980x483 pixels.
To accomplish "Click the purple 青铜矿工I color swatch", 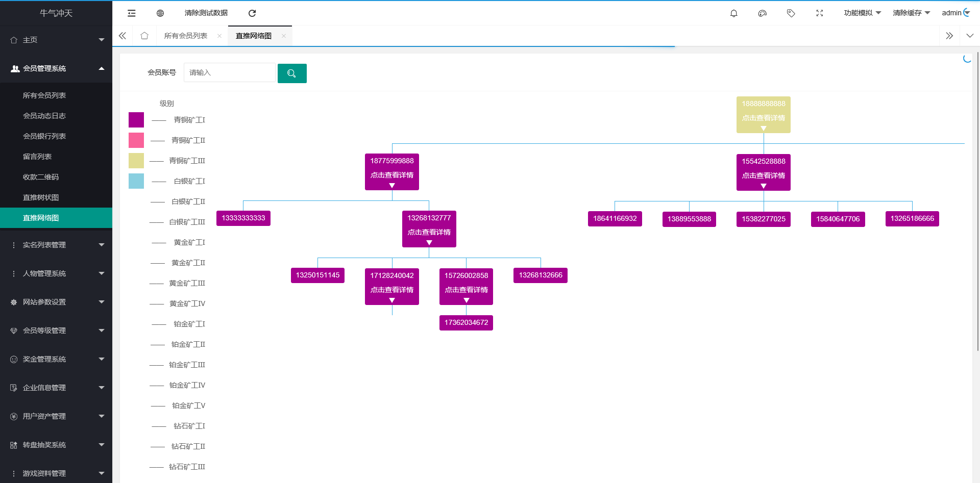I will point(136,120).
